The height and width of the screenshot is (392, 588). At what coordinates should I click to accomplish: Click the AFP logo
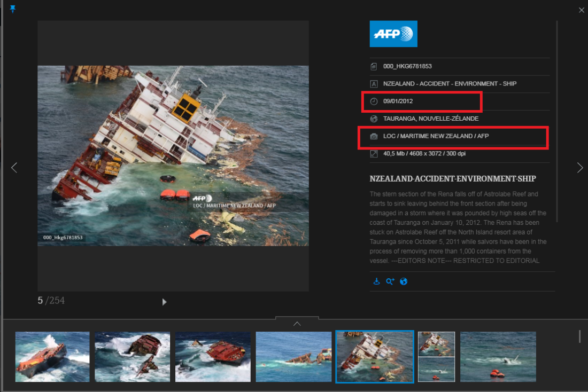coord(393,34)
